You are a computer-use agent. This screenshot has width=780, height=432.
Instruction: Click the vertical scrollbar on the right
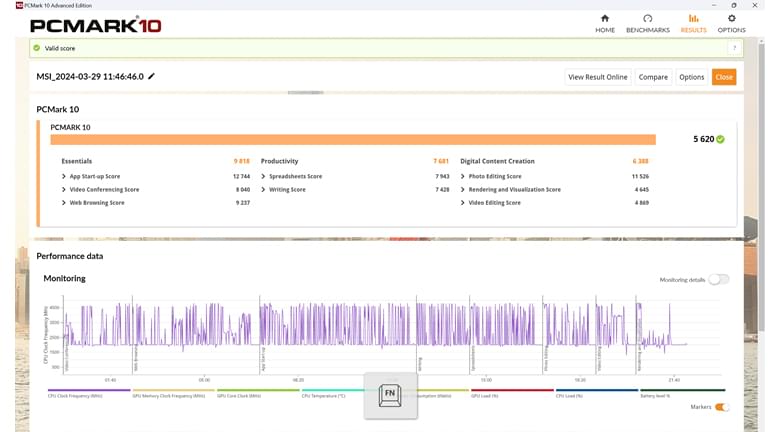[761, 187]
